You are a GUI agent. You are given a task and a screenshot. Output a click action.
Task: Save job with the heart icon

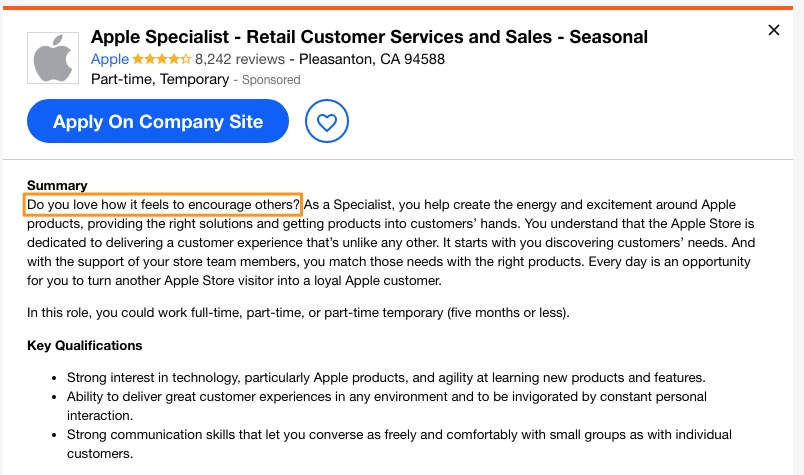pos(327,122)
